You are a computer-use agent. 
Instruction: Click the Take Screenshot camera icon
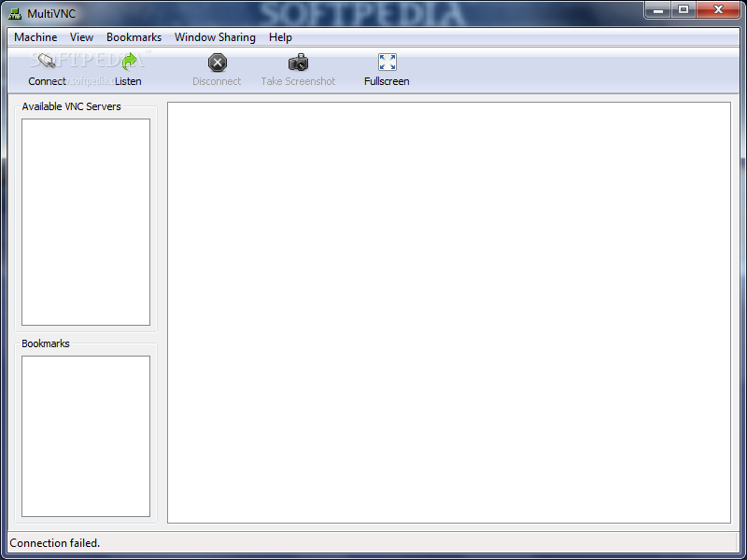298,63
